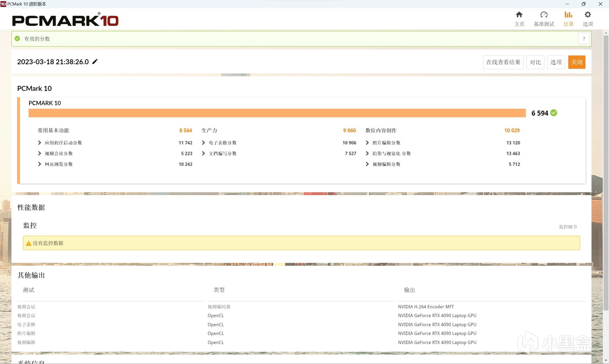Viewport: 609px width, 364px height.
Task: Open the 监控细节 link
Action: (568, 227)
